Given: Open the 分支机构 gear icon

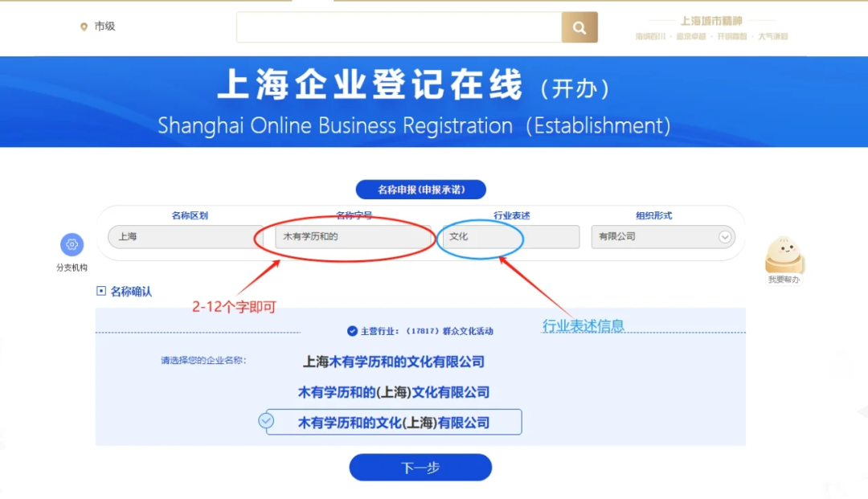Looking at the screenshot, I should pyautogui.click(x=72, y=244).
